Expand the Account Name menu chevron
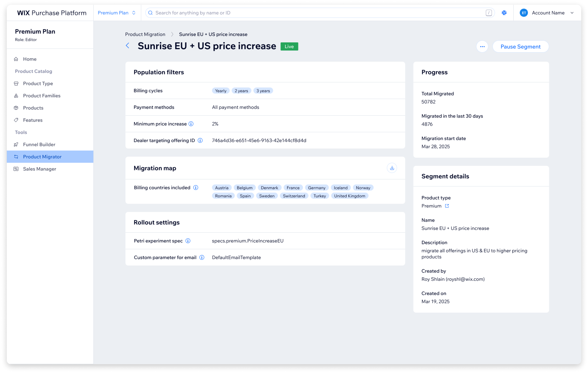 point(572,13)
